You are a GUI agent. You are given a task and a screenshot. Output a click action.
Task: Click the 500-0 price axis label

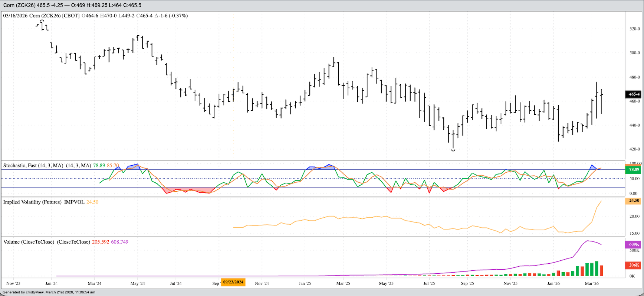point(634,53)
